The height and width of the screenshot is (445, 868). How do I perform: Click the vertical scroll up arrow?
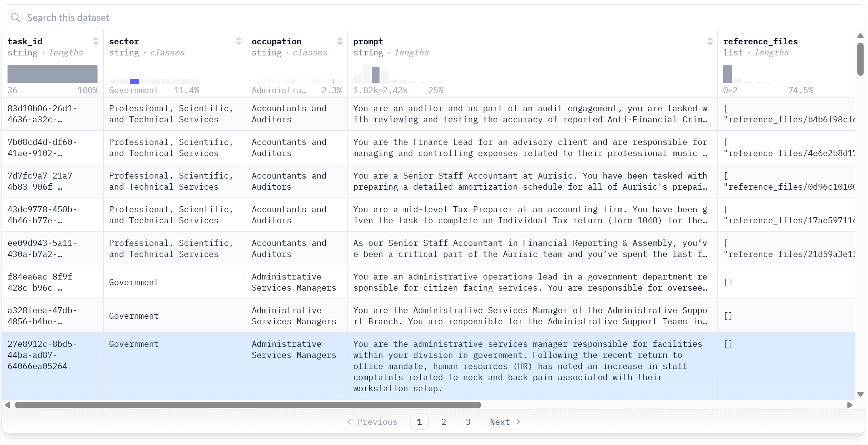860,36
